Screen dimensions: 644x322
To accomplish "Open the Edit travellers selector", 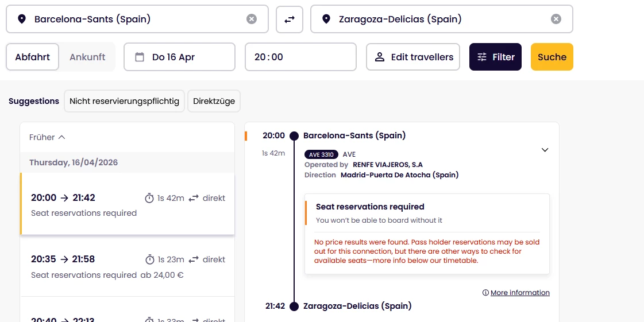I will 413,57.
